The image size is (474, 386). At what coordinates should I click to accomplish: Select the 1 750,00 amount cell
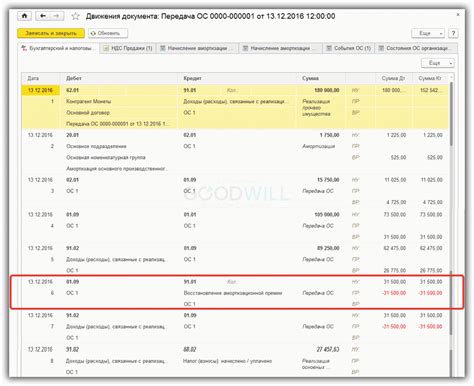321,135
